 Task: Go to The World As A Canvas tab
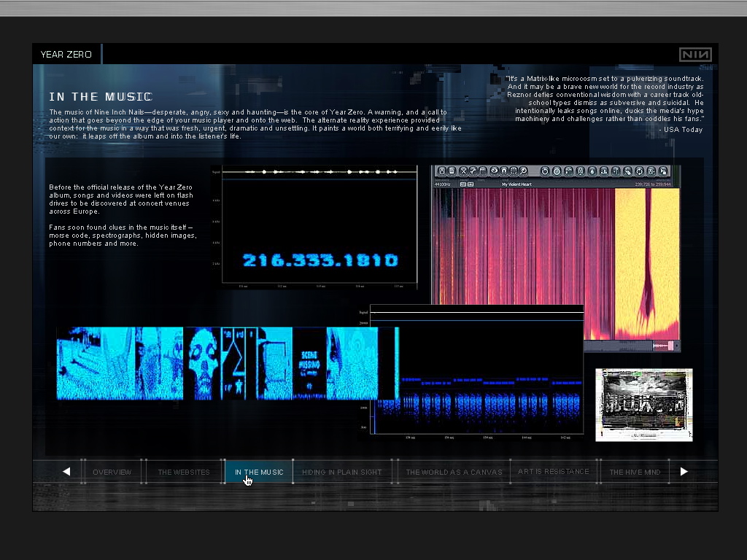pos(454,472)
